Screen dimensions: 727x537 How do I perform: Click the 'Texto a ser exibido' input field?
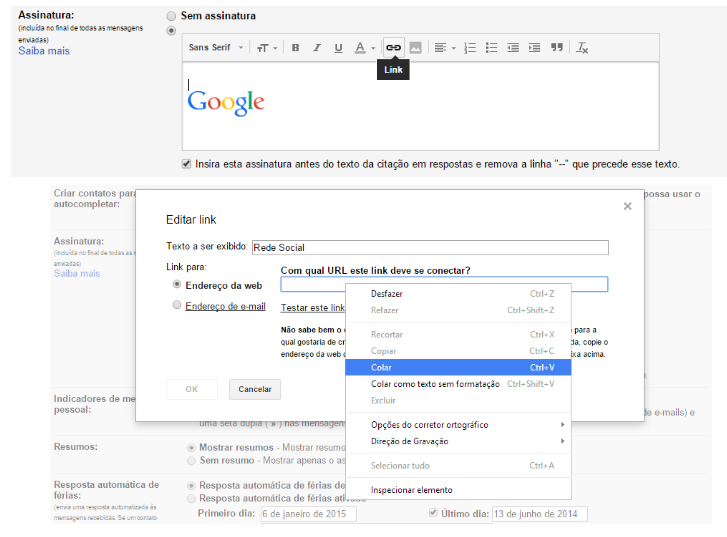click(429, 247)
